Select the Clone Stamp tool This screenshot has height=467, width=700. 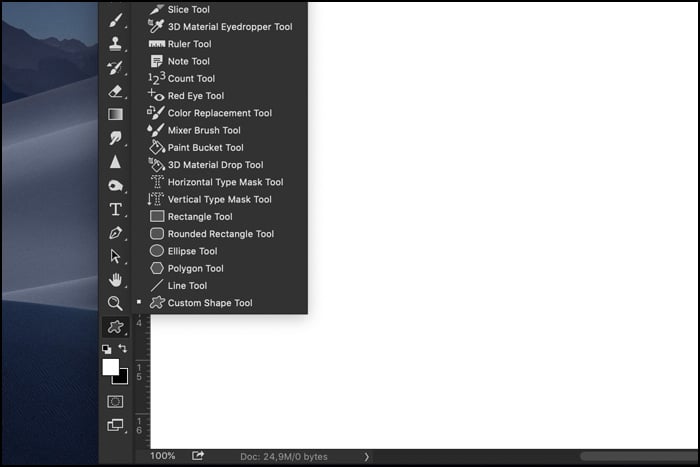[115, 44]
